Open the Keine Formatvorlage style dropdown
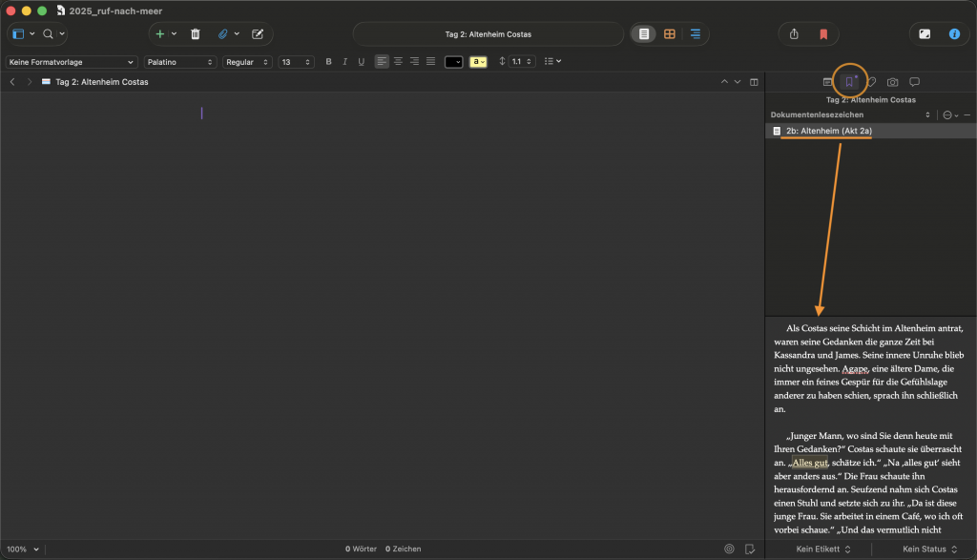The image size is (977, 560). (x=72, y=61)
